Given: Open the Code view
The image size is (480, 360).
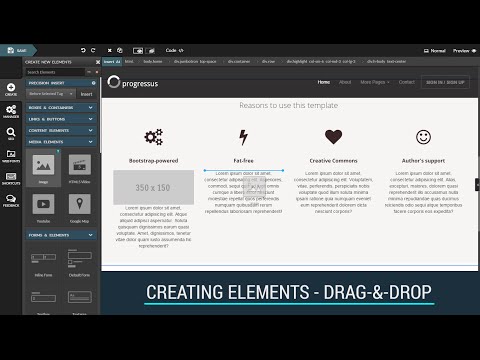Looking at the screenshot, I should [x=175, y=50].
